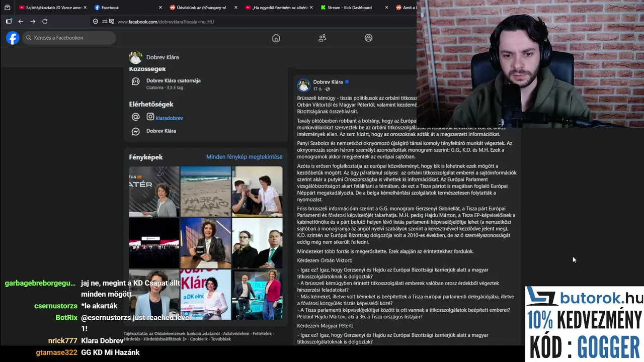This screenshot has height=362, width=644.
Task: Open the Adatvédelem footer link
Action: pyautogui.click(x=235, y=334)
